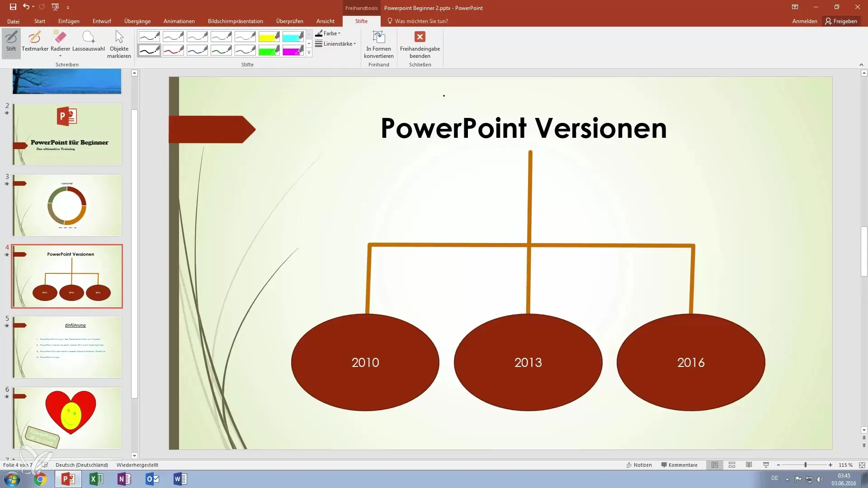The height and width of the screenshot is (488, 868).
Task: Select slide 2 thumbnail PowerPoint für Beginner
Action: pos(67,134)
